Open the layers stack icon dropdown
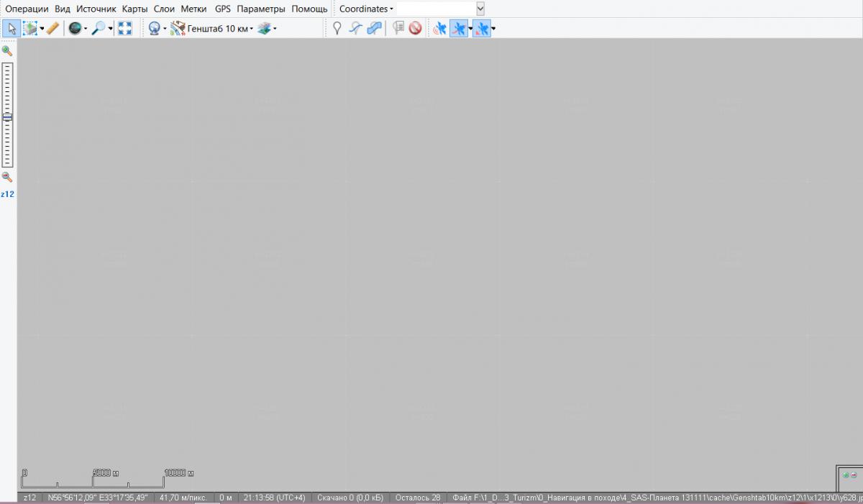 (266, 29)
